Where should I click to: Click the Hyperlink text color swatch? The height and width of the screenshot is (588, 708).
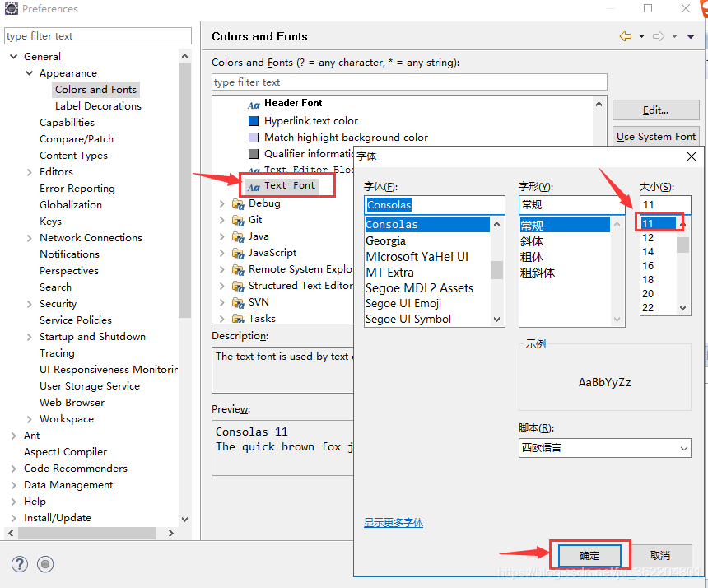(254, 120)
